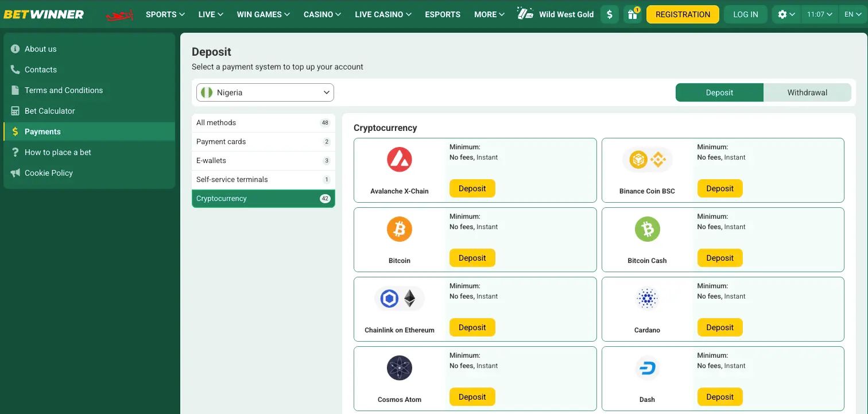The image size is (868, 414).
Task: Click the Cookie Policy megaphone icon
Action: pyautogui.click(x=15, y=173)
